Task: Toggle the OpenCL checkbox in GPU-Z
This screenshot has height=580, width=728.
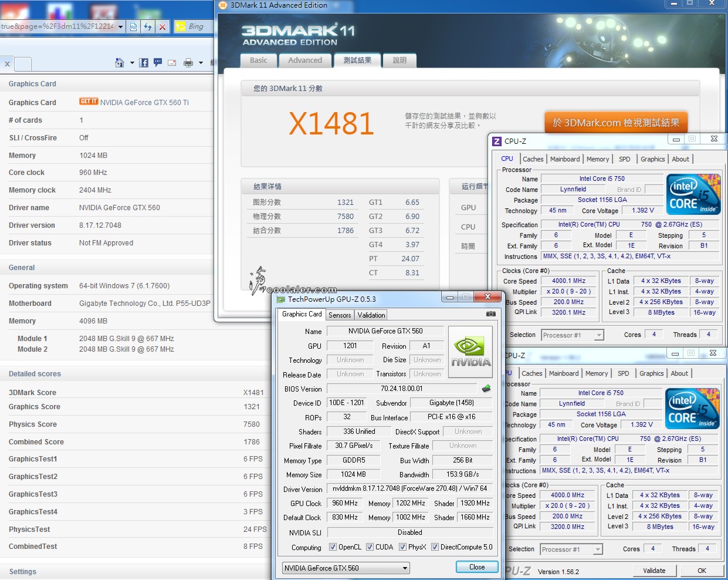Action: (x=333, y=547)
